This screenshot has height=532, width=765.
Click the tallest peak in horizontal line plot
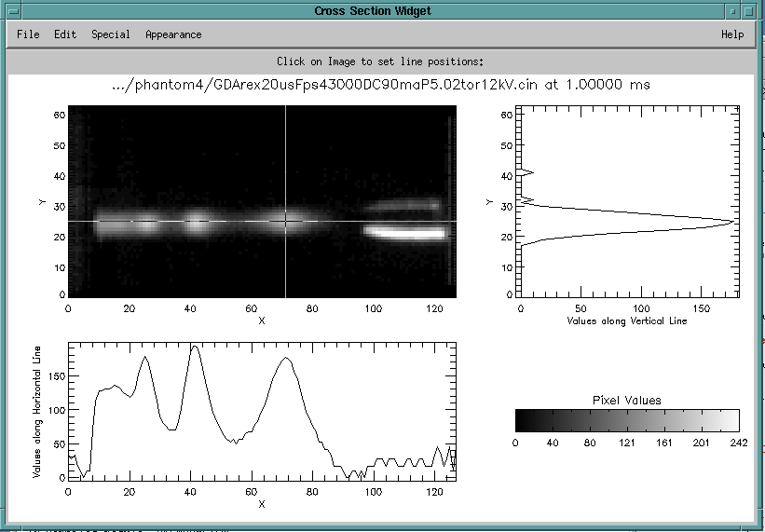[x=195, y=347]
